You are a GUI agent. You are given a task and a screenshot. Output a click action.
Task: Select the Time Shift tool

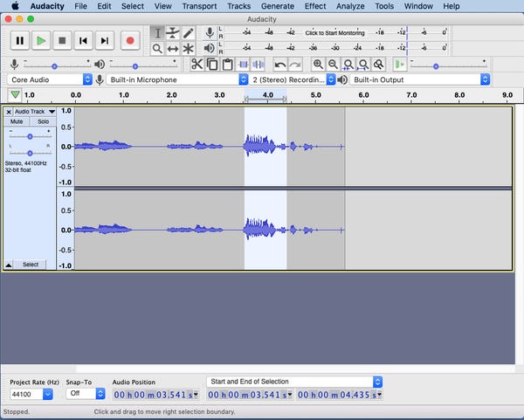[172, 49]
